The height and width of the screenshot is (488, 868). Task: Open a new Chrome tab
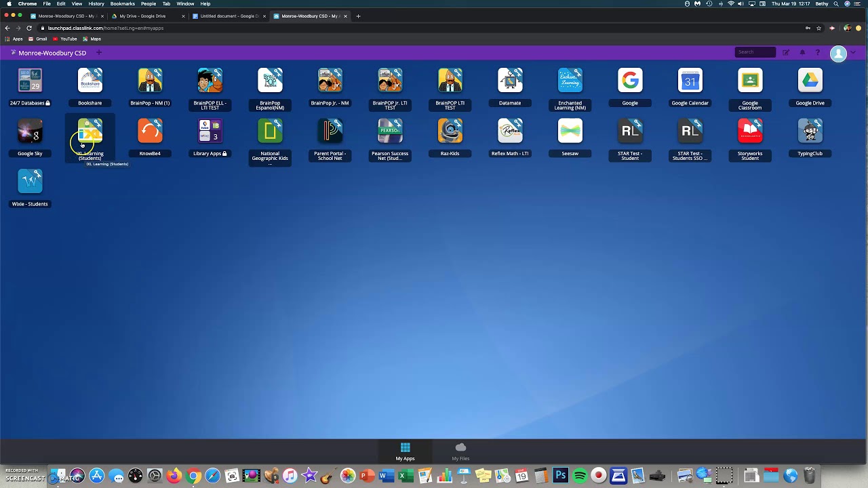(358, 16)
